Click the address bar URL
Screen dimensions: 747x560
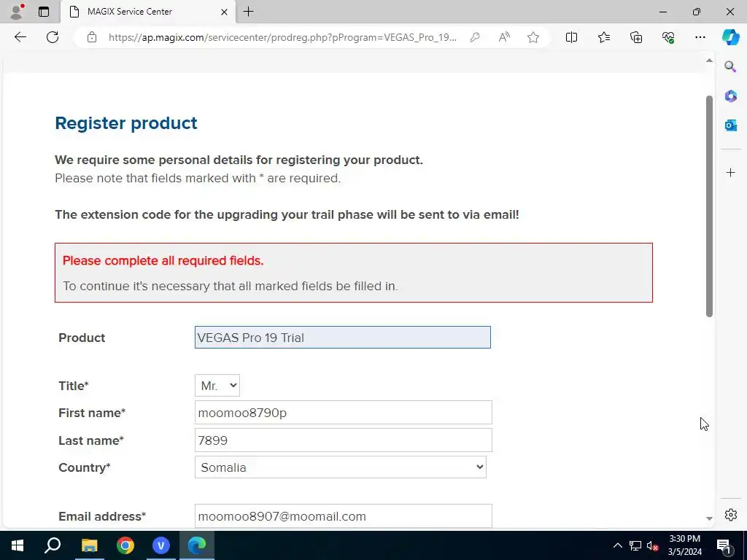(282, 37)
